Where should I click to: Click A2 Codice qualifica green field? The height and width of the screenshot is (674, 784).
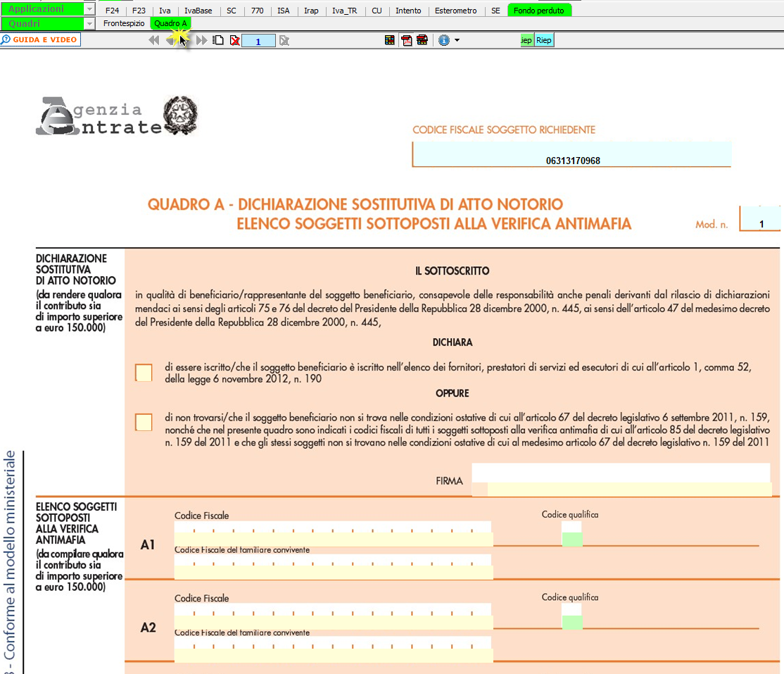point(572,623)
